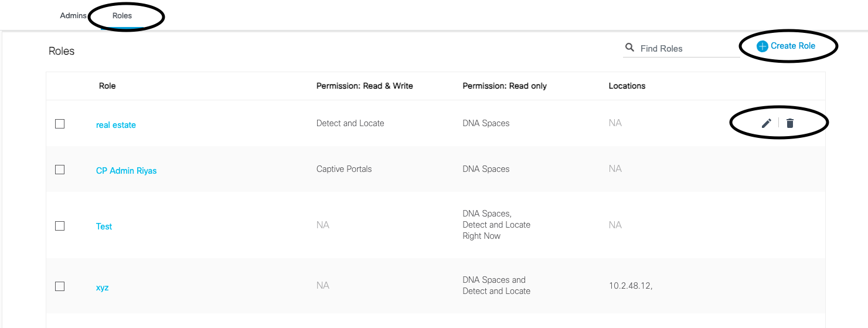Click the magnifier search icon
This screenshot has height=328, width=868.
tap(630, 48)
